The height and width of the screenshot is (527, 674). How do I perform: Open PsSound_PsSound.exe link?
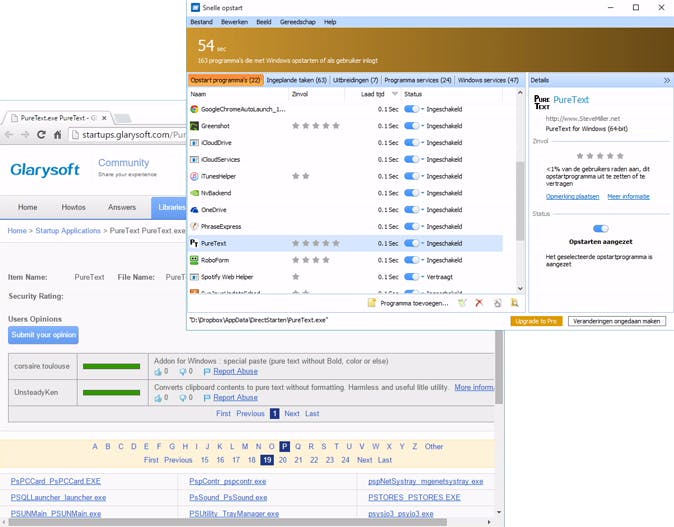(x=228, y=497)
